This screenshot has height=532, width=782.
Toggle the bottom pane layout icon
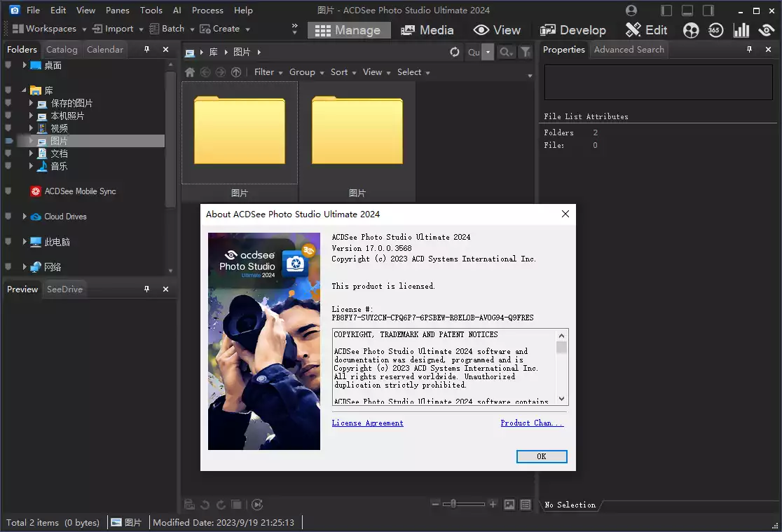(687, 11)
